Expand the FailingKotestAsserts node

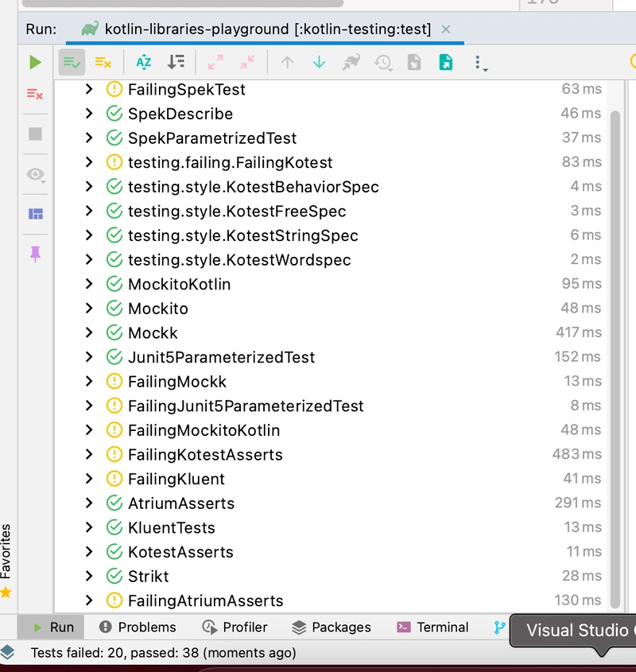[87, 454]
